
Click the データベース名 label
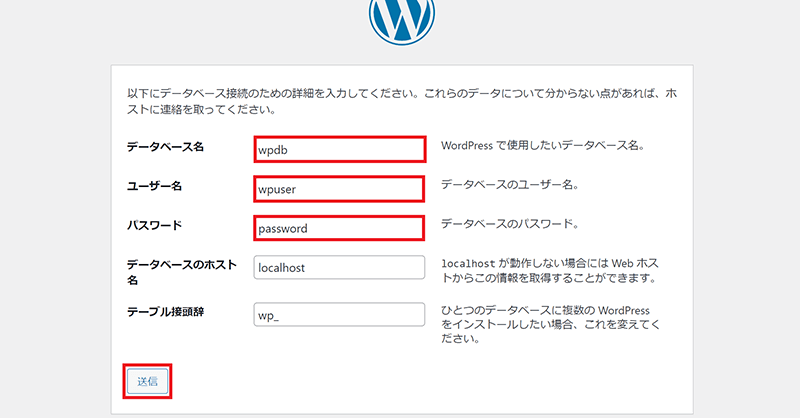pos(165,147)
